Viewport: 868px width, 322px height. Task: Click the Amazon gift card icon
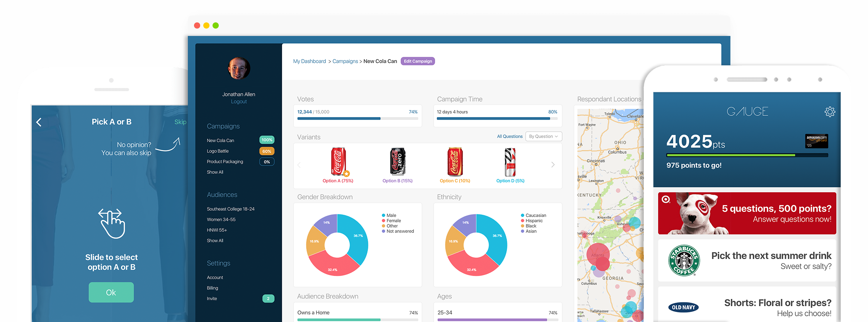click(816, 141)
